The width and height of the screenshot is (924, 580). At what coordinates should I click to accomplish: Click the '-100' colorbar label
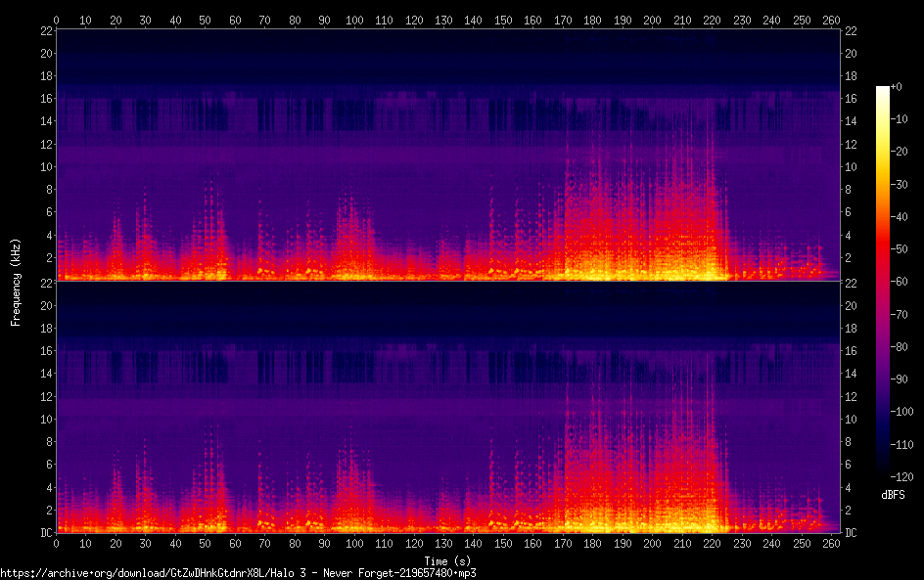click(902, 412)
